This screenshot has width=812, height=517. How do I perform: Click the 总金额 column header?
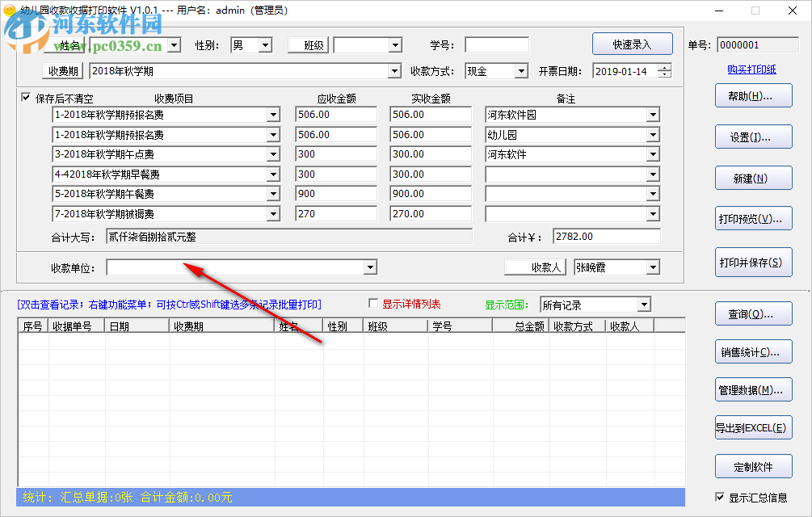pos(521,326)
